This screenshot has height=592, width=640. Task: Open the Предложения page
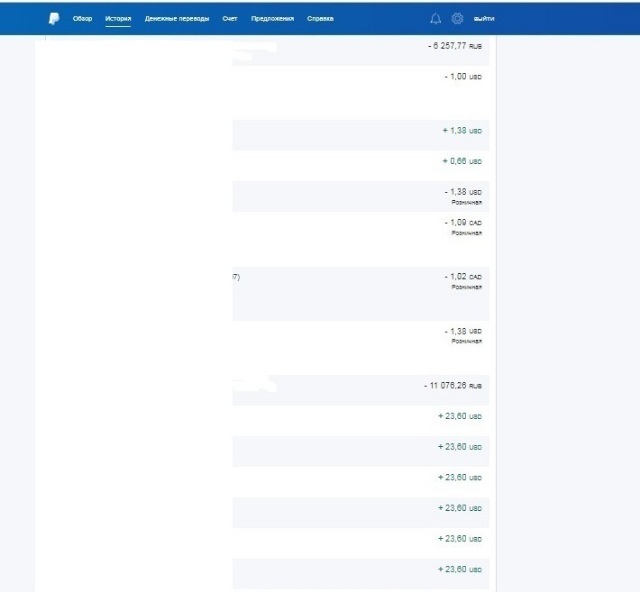(272, 18)
